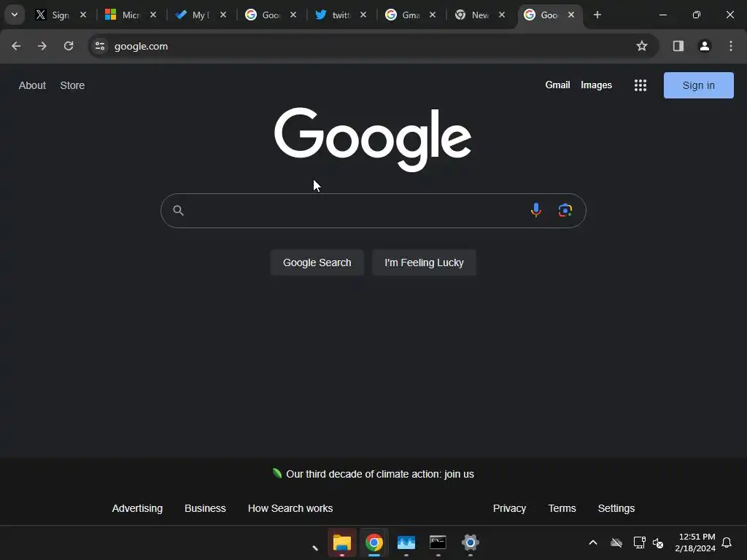747x560 pixels.
Task: Open Chrome's three-dot menu
Action: click(731, 46)
